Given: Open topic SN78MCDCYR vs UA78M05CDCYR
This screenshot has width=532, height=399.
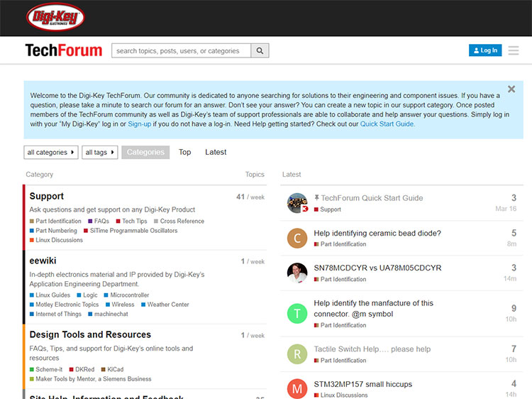Looking at the screenshot, I should click(377, 268).
